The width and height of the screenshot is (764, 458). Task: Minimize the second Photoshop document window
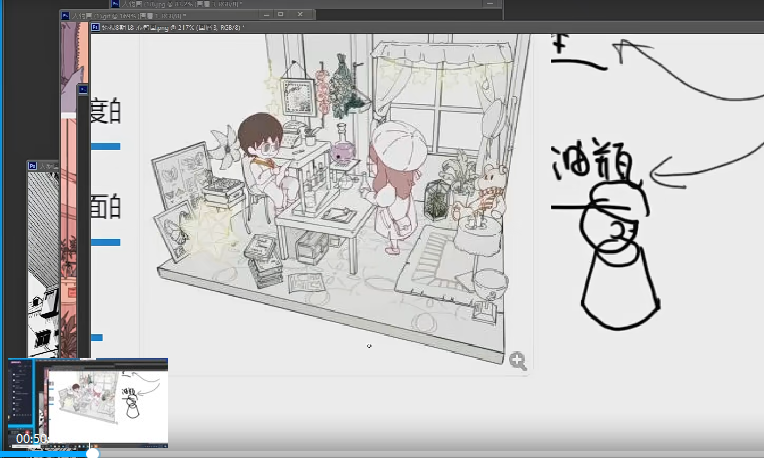coord(267,15)
